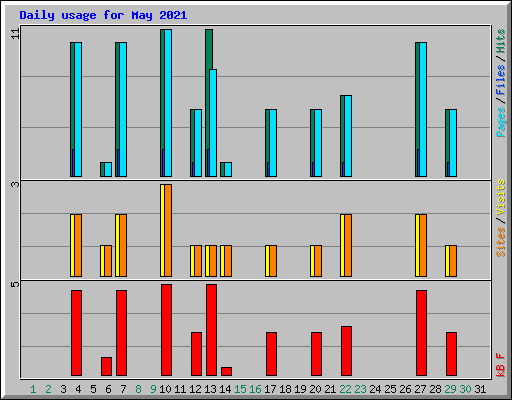This screenshot has height=400, width=512.
Task: Select the red KB bar for day 27
Action: pos(421,333)
